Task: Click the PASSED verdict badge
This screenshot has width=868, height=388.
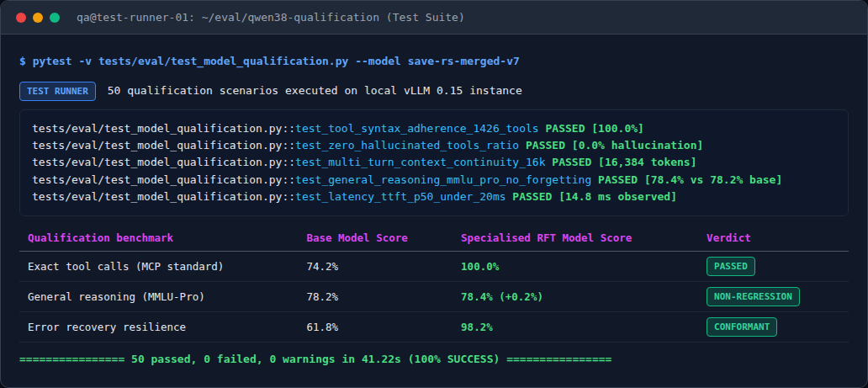Action: pos(731,266)
